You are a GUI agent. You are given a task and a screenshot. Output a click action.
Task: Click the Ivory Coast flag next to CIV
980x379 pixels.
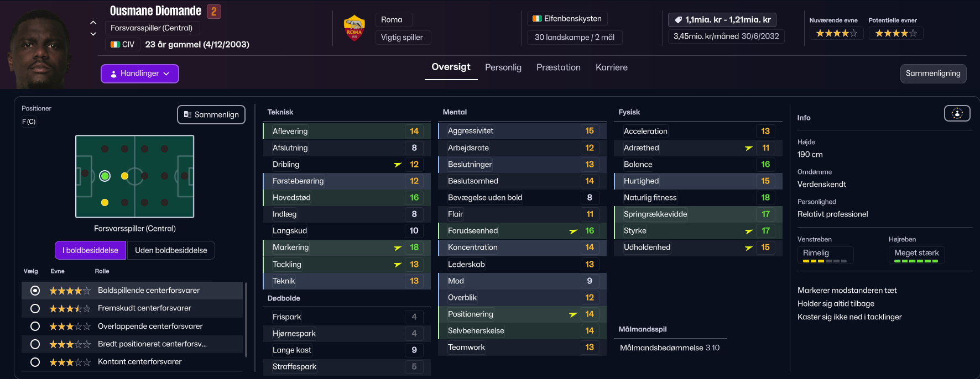[x=115, y=45]
